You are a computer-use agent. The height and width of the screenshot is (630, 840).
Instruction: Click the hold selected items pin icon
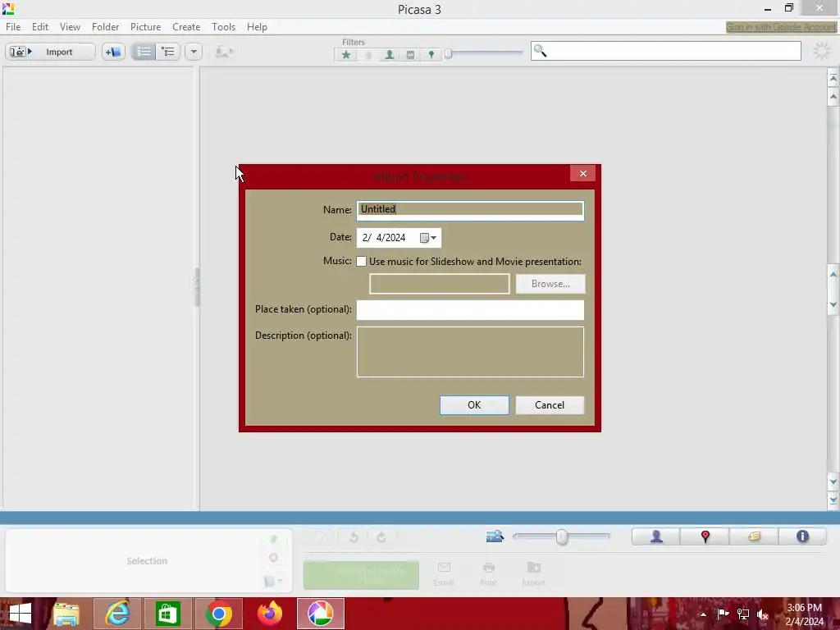coord(274,539)
